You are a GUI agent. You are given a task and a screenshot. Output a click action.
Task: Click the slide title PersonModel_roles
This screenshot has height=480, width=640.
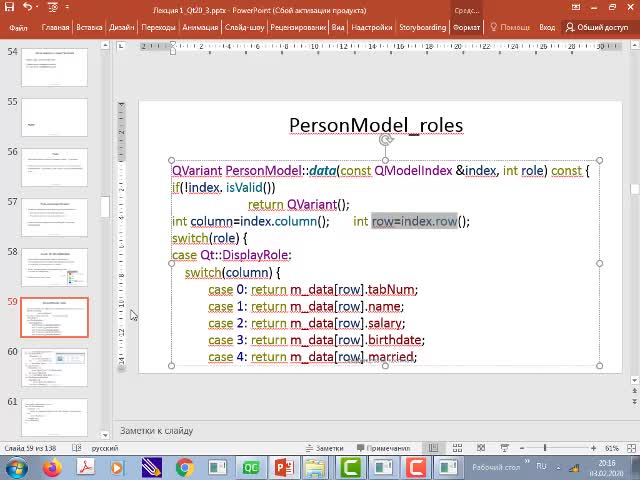click(376, 125)
